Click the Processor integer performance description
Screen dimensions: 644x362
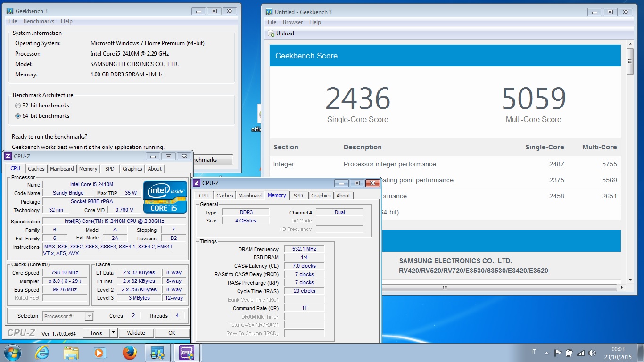[x=390, y=164]
